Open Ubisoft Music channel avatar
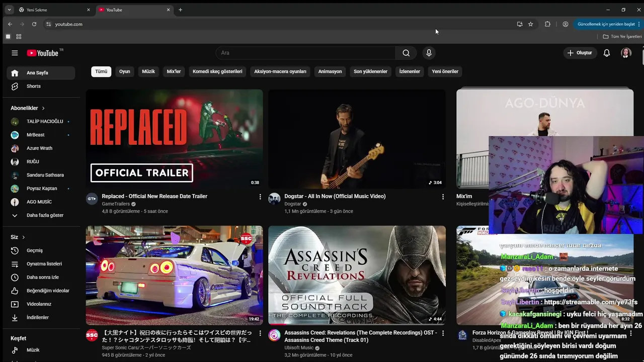This screenshot has height=362, width=644. tap(274, 335)
